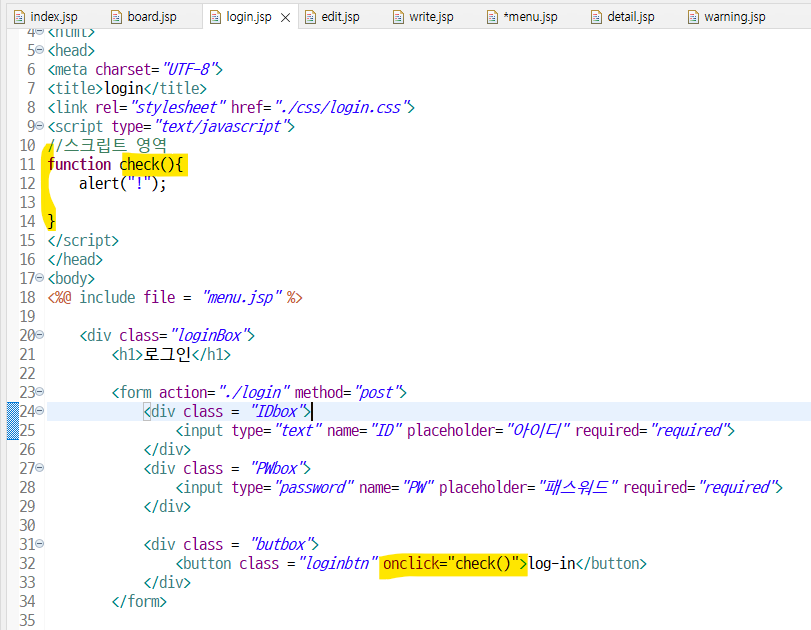Click the "loginbtn" class value
The image size is (811, 630).
(339, 563)
